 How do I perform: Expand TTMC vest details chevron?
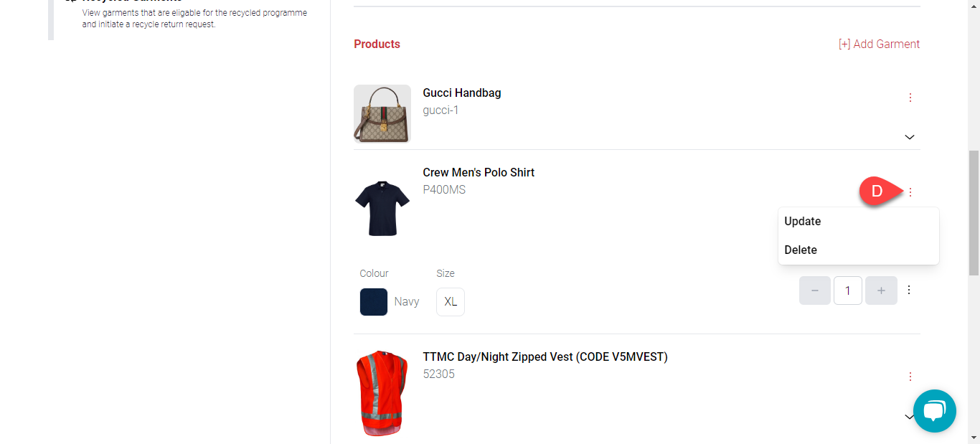tap(908, 417)
